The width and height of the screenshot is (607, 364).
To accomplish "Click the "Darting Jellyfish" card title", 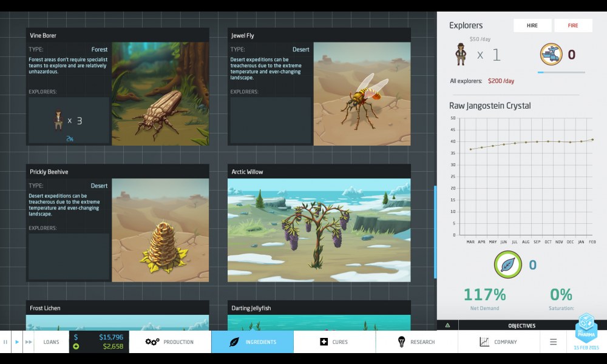I will pos(251,308).
